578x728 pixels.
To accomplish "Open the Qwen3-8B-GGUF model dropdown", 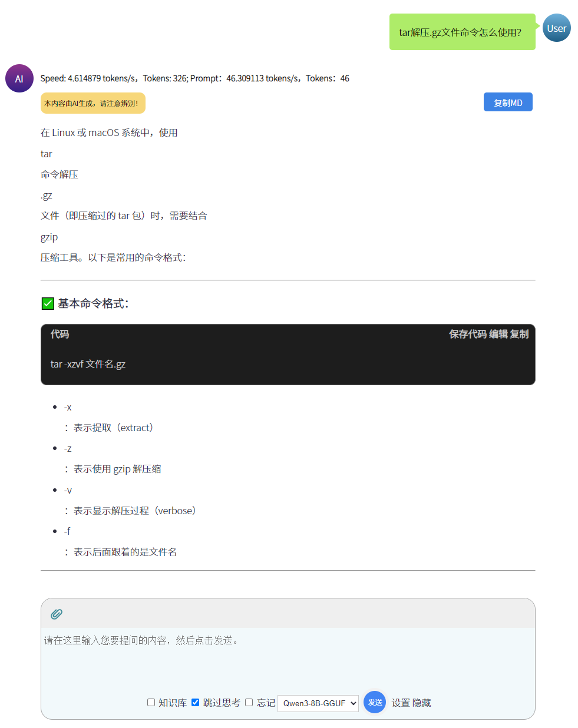I will point(318,703).
